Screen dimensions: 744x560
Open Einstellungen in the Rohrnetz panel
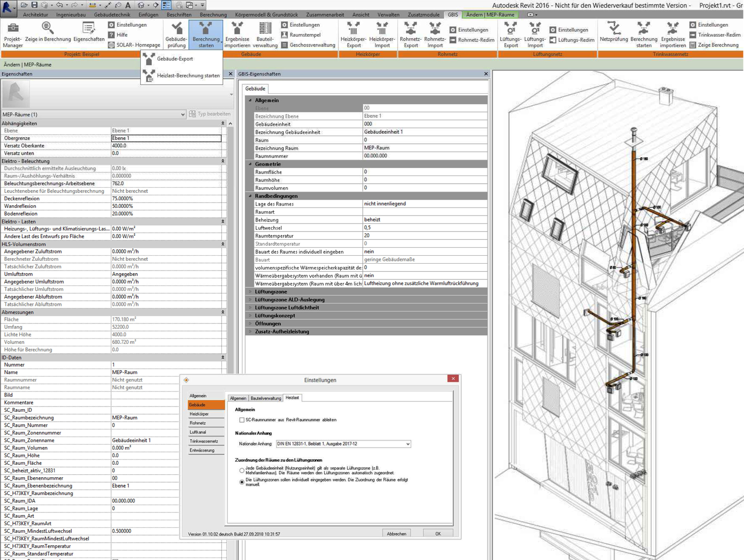(x=469, y=30)
